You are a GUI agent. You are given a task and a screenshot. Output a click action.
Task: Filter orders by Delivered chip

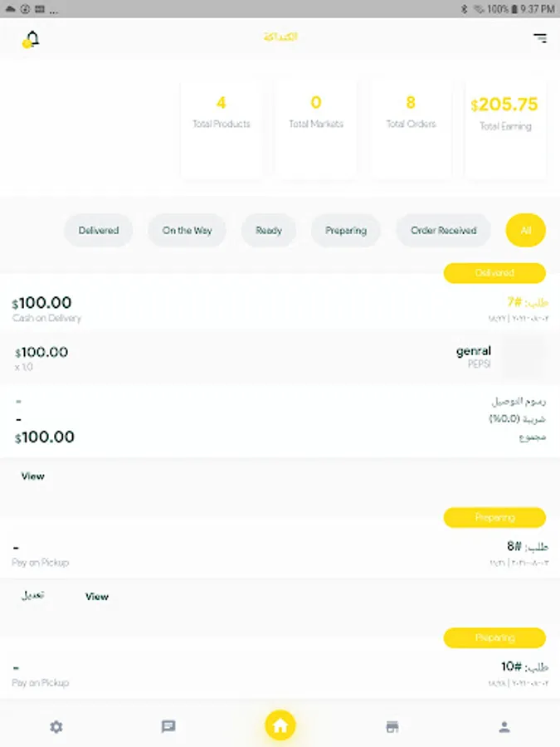coord(99,230)
